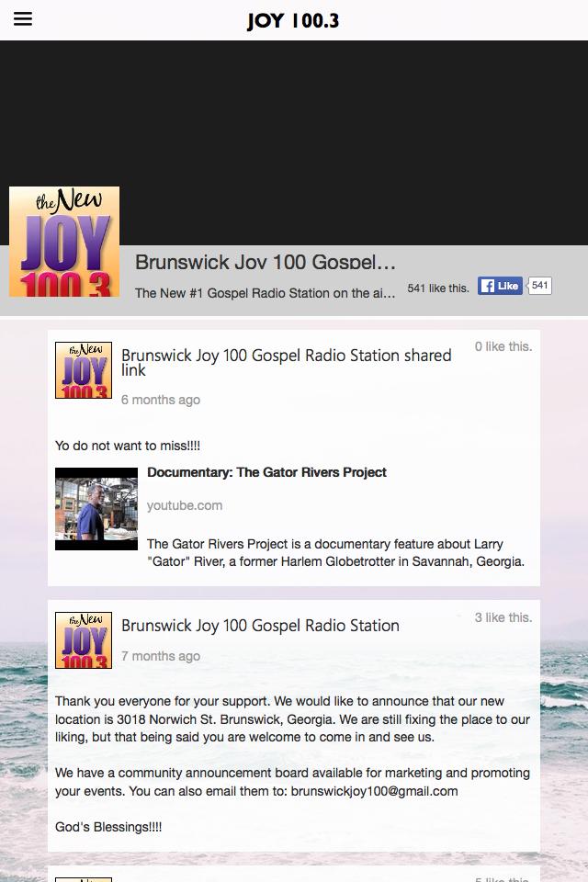Click the community announcement board paragraph

pyautogui.click(x=292, y=782)
